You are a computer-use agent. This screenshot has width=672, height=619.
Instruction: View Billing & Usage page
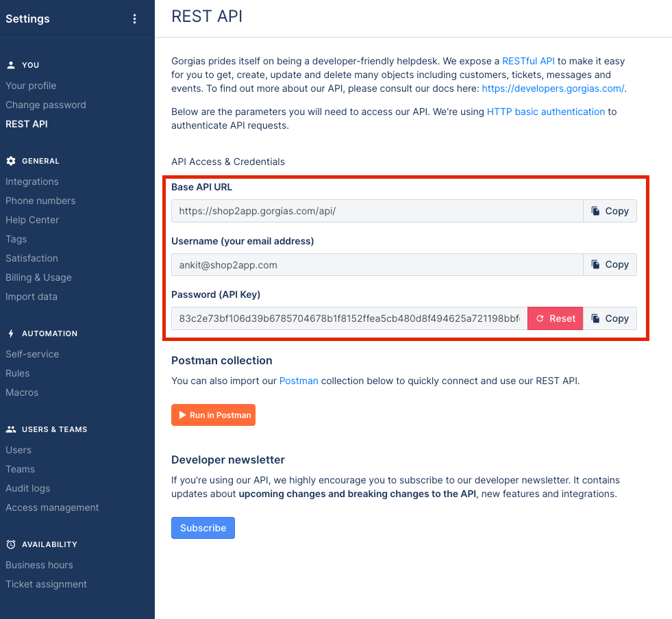point(38,277)
